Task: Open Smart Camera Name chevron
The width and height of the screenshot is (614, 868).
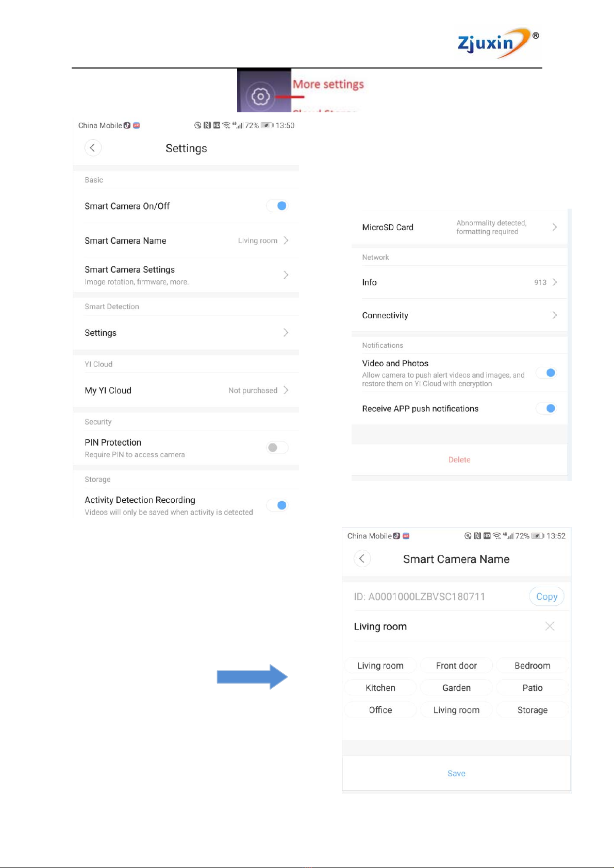Action: coord(286,241)
